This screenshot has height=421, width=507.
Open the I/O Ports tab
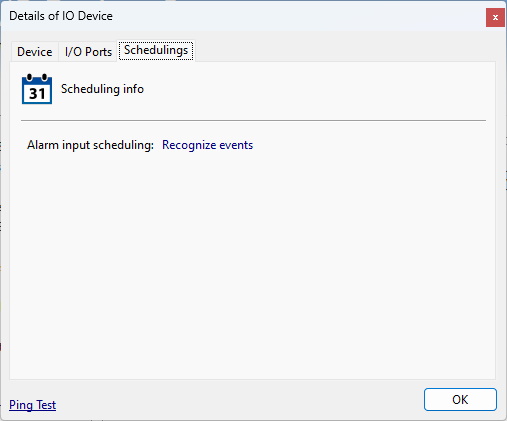[88, 52]
